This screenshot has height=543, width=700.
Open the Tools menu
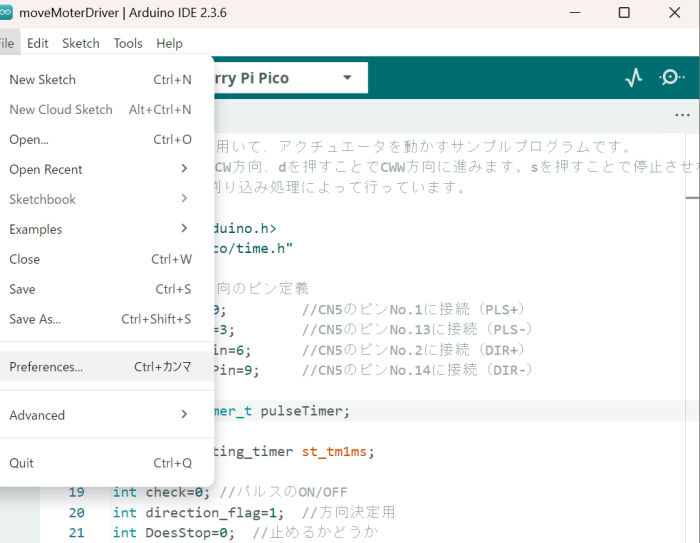pos(128,43)
